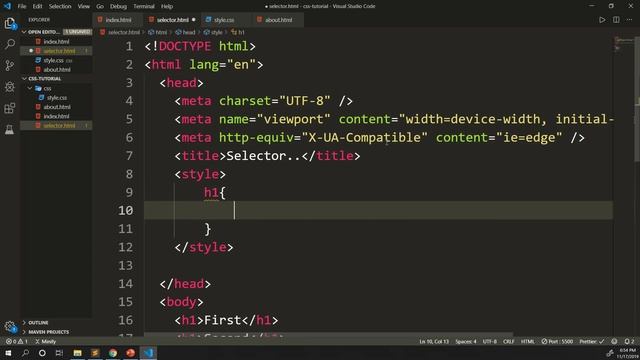640x360 pixels.
Task: Open style.css under css folder
Action: [56, 98]
